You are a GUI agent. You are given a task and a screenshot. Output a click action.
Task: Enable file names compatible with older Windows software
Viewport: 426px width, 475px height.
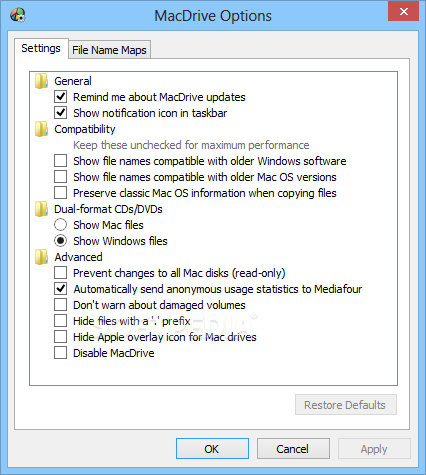point(60,161)
